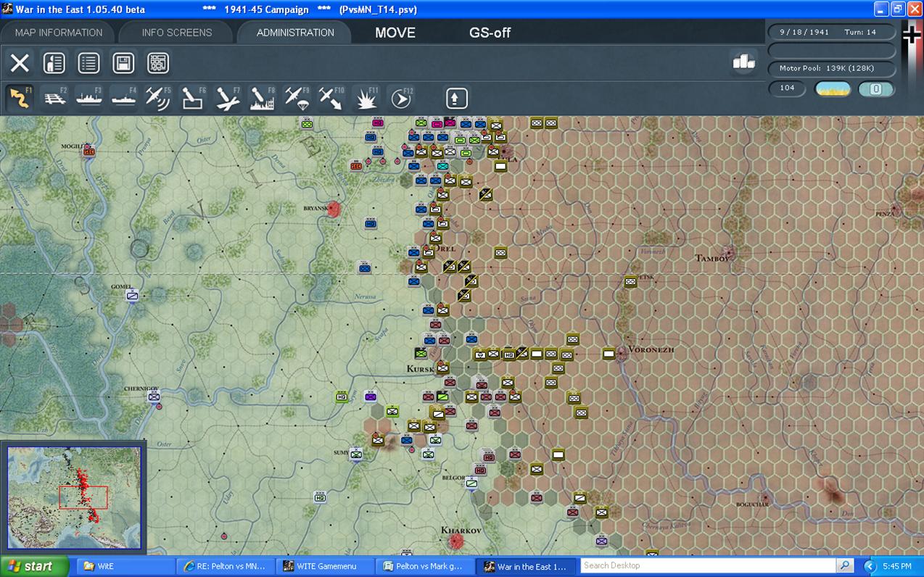This screenshot has width=924, height=577.
Task: Open the game preferences grid icon
Action: [158, 63]
